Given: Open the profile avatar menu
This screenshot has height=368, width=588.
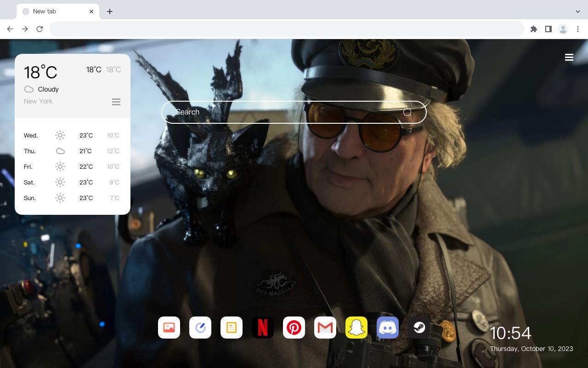Looking at the screenshot, I should (563, 29).
